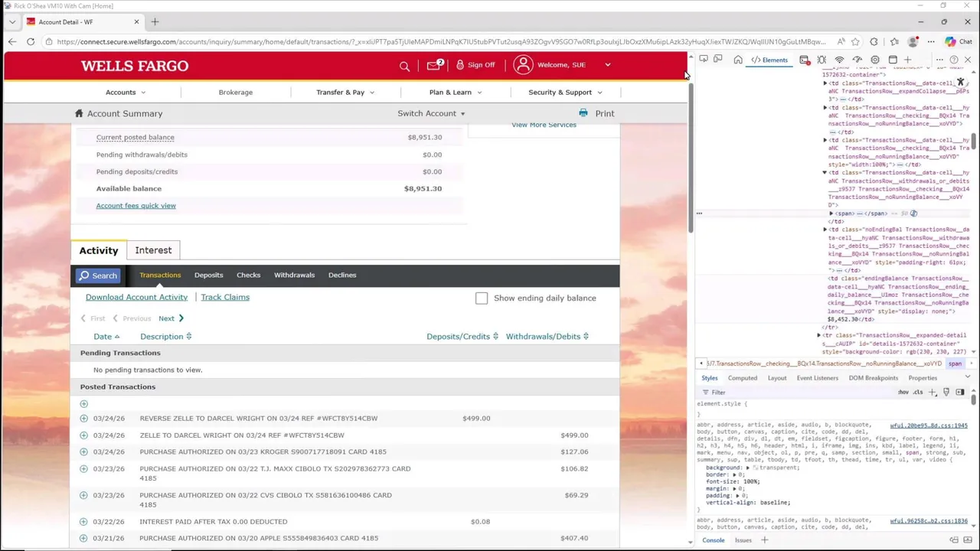Switch to the Interest tab
Screen dimensions: 980x551
coord(153,250)
